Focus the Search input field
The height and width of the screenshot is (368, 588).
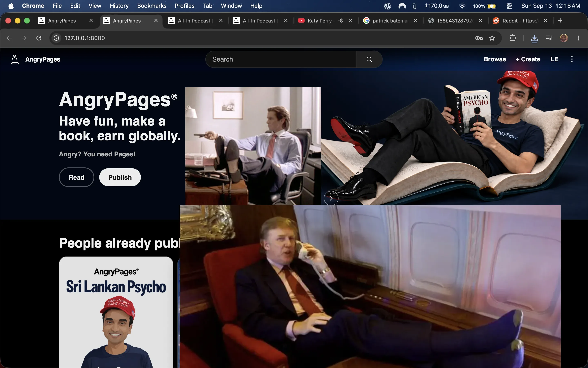click(281, 59)
